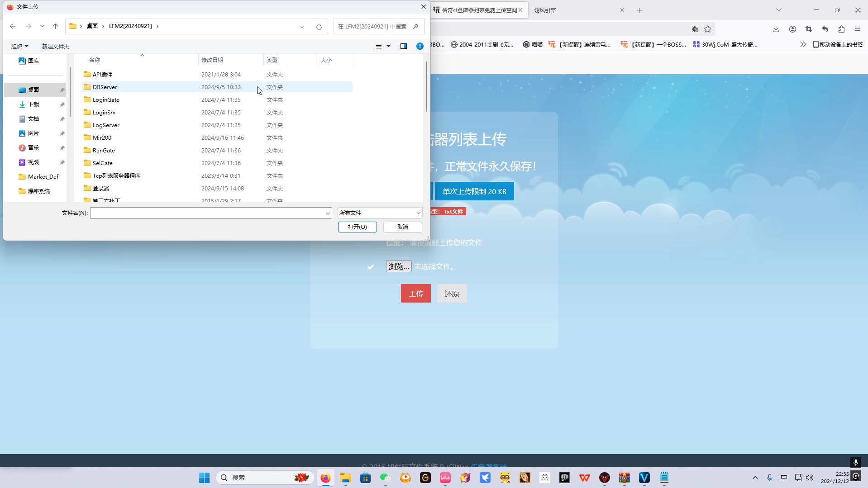The width and height of the screenshot is (868, 488).
Task: List all Firefox tabs dropdown
Action: 778,10
